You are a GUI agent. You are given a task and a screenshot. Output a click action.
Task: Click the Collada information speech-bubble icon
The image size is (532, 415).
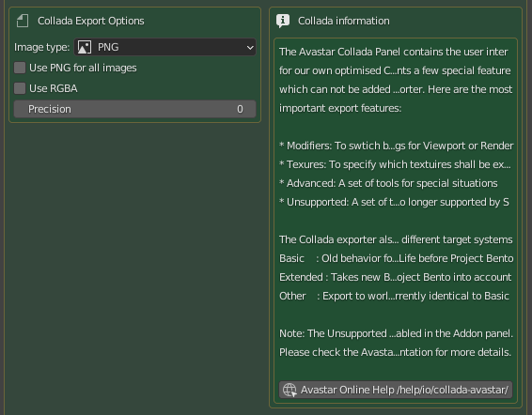(x=283, y=21)
